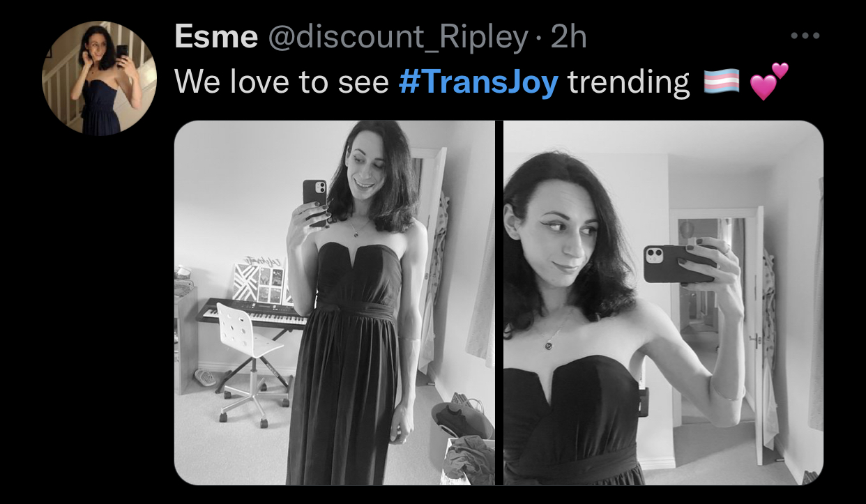This screenshot has height=504, width=866.
Task: Click the display name Esme
Action: pos(215,36)
